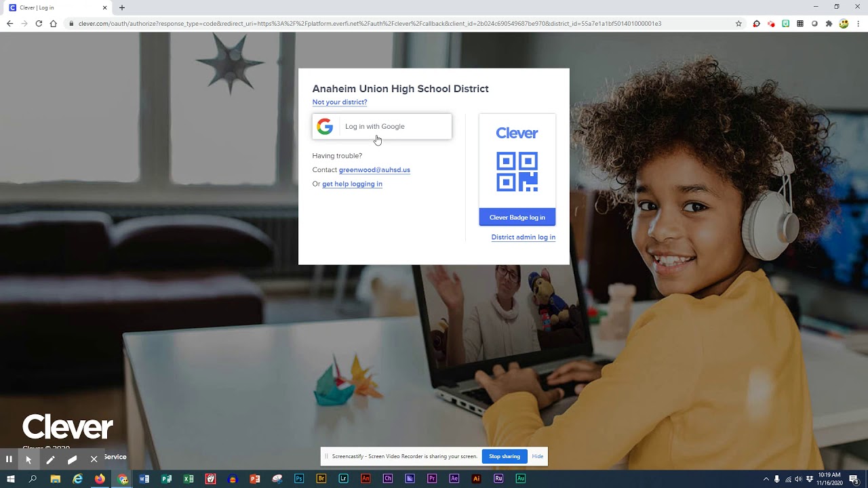Open Chrome three-dot menu
868x488 pixels.
(x=858, y=24)
